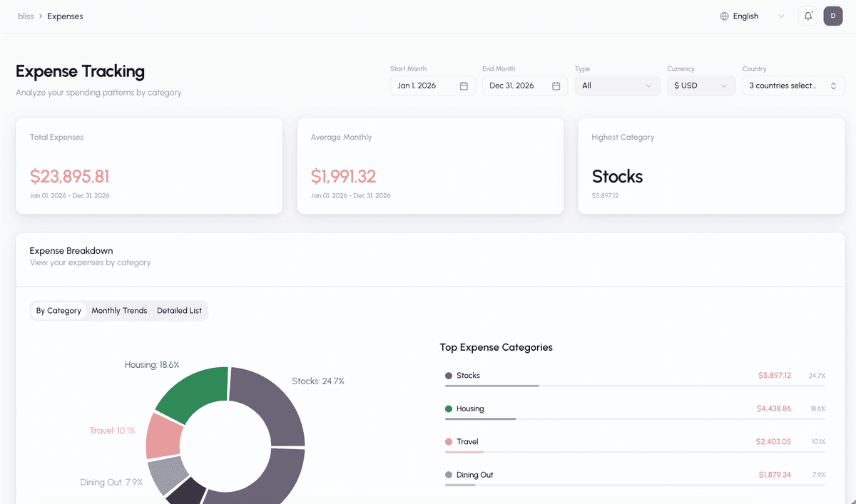856x504 pixels.
Task: Select the By Category tab
Action: tap(58, 310)
